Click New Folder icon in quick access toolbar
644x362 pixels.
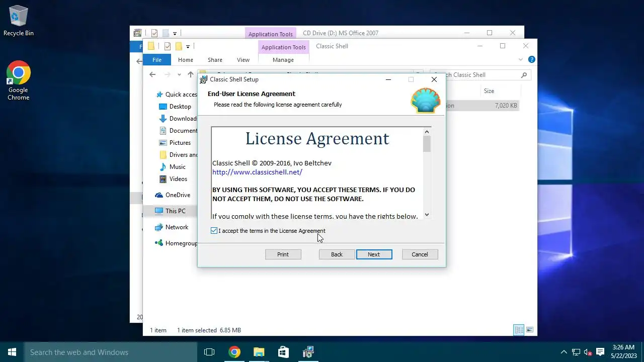click(178, 46)
